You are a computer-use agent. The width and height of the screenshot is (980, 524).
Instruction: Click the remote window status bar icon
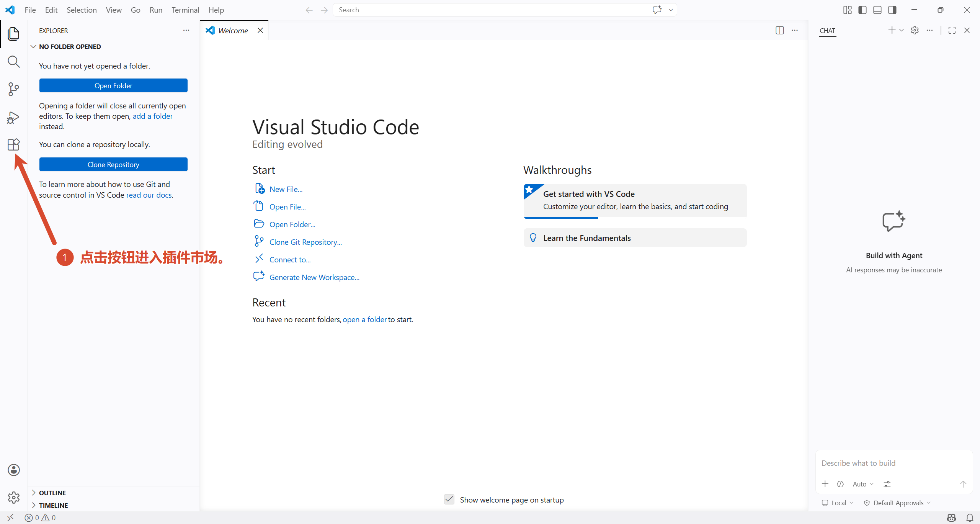click(10, 518)
